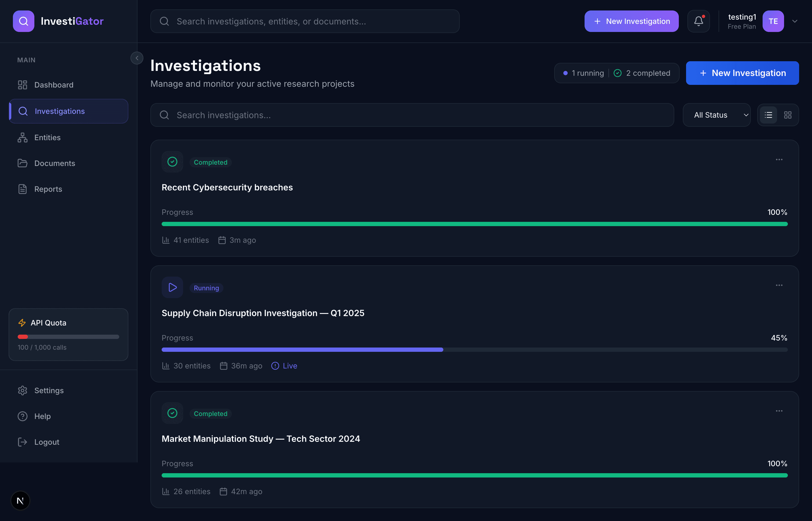The image size is (812, 521).
Task: Open three-dots menu on Recent Cybersecurity breaches
Action: click(x=779, y=160)
